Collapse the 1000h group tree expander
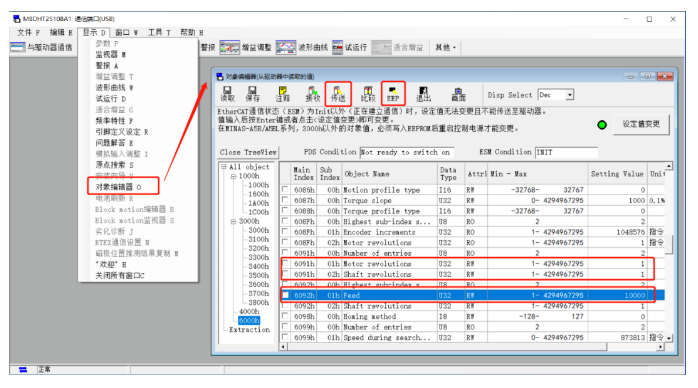 point(233,176)
